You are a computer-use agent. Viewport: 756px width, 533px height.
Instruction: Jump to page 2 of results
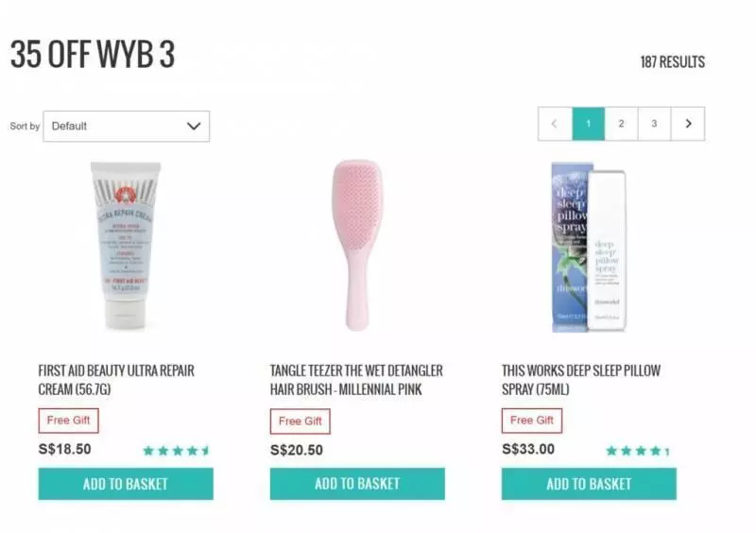coord(621,124)
